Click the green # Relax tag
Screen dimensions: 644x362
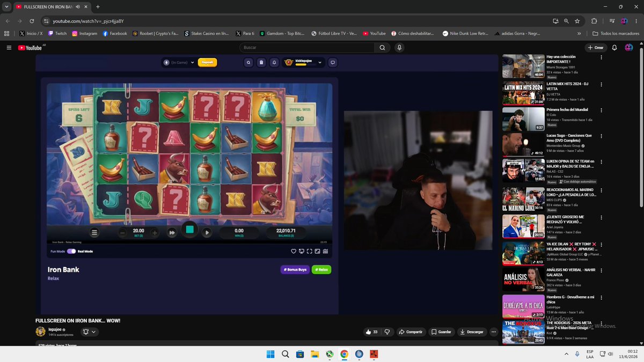(321, 270)
